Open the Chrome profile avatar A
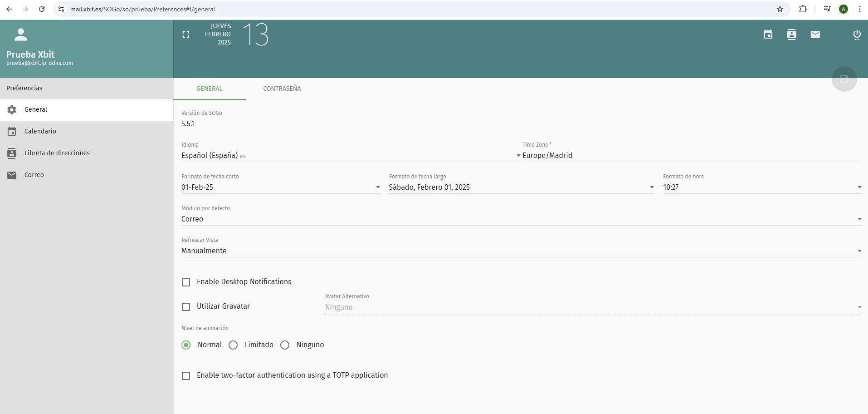 844,9
